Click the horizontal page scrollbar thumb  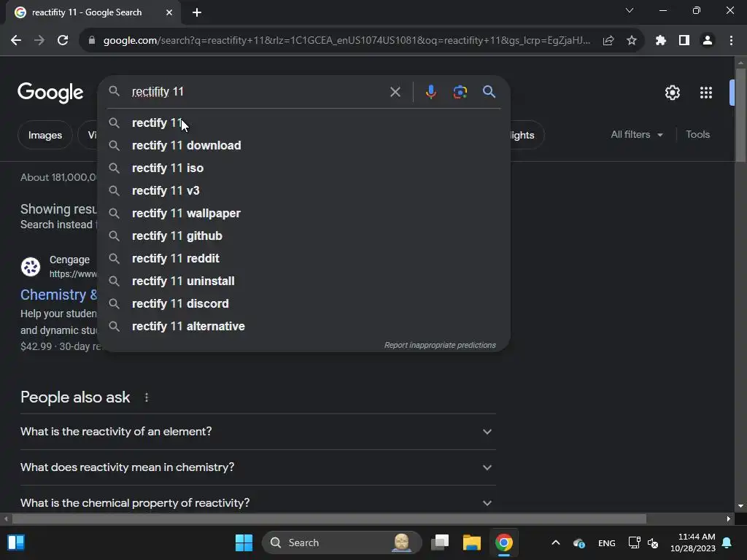pos(329,518)
